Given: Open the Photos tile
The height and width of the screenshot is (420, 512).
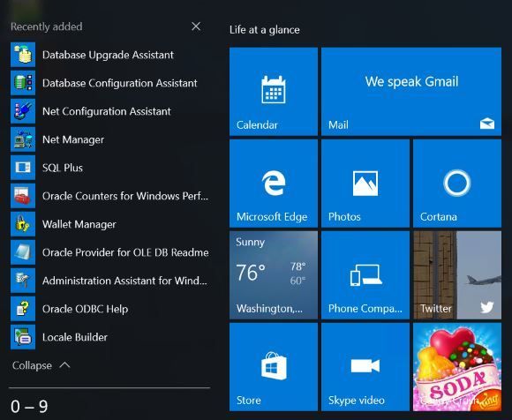Looking at the screenshot, I should (x=365, y=184).
